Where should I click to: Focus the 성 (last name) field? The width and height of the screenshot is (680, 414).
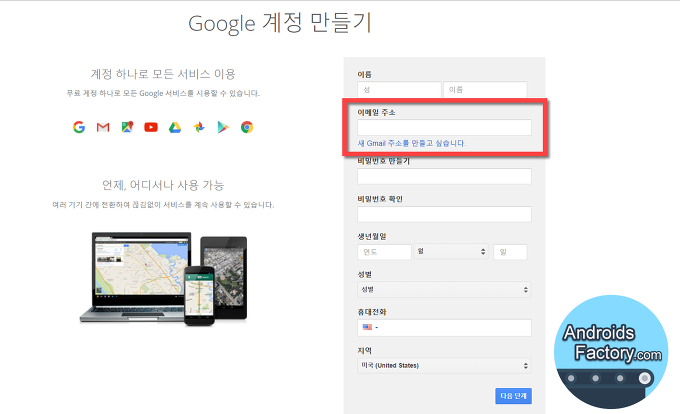399,89
